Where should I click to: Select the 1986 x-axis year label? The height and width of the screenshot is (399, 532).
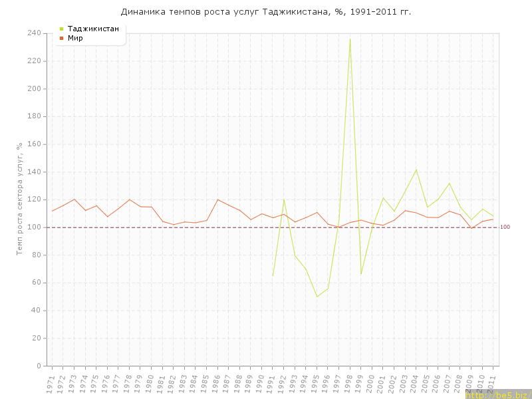217,384
